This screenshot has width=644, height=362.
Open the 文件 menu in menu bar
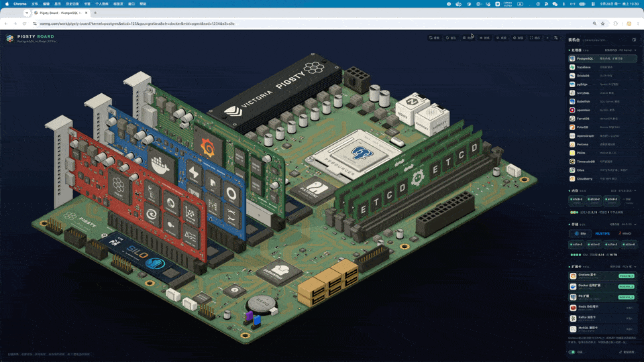tap(34, 4)
